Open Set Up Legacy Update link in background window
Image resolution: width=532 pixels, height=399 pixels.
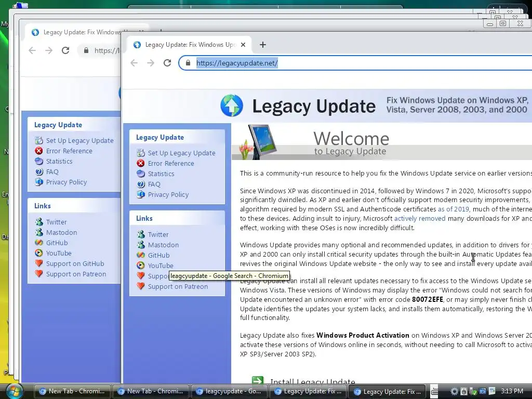79,140
